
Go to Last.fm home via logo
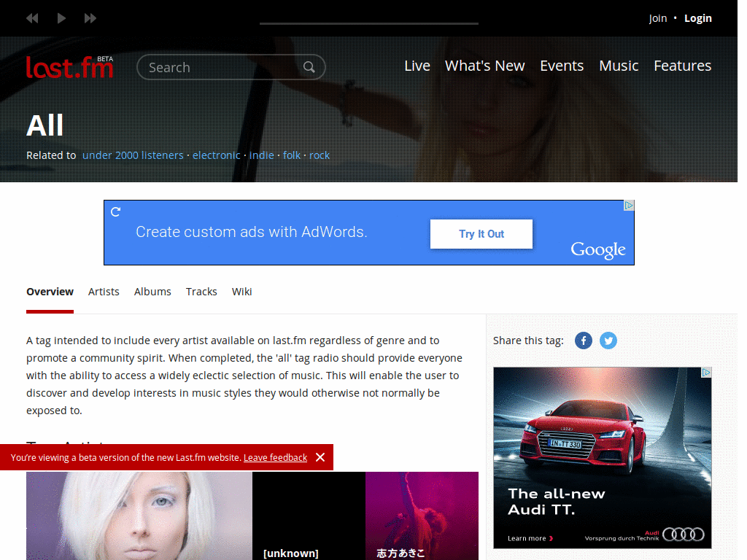69,67
